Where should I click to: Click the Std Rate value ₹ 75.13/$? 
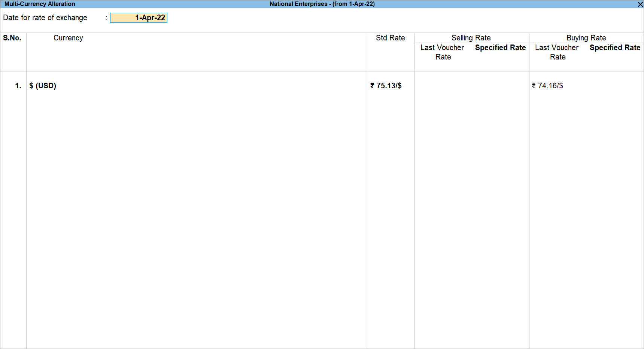click(x=386, y=86)
